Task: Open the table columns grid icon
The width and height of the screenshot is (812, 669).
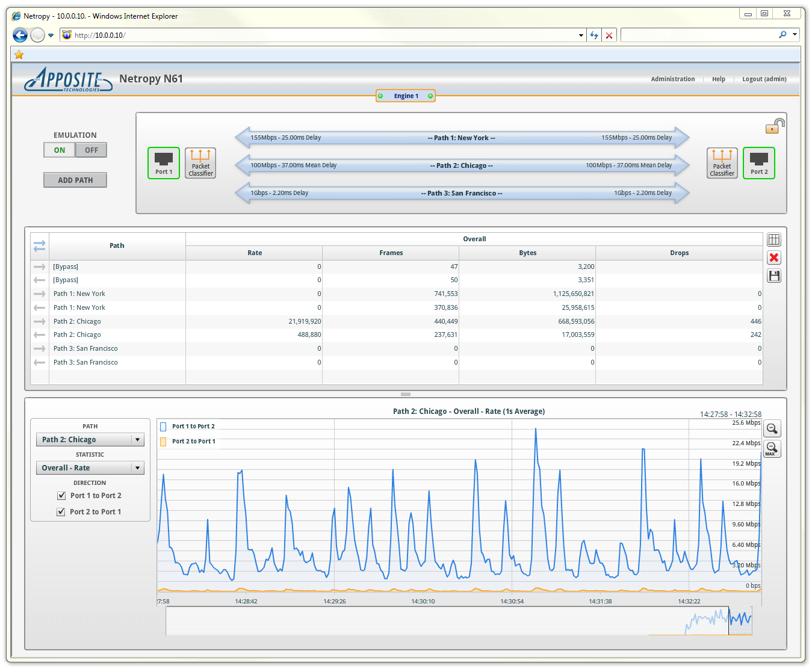Action: [x=774, y=239]
